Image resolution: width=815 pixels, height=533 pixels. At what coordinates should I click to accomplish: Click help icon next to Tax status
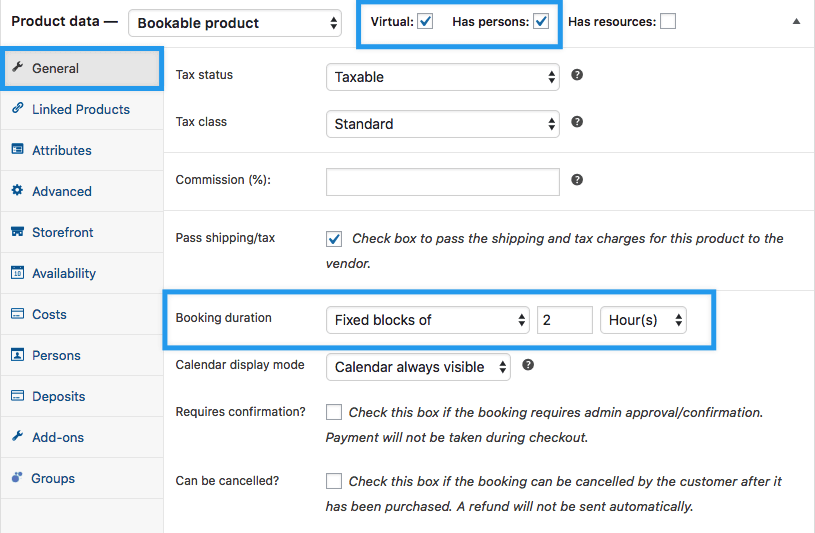577,75
